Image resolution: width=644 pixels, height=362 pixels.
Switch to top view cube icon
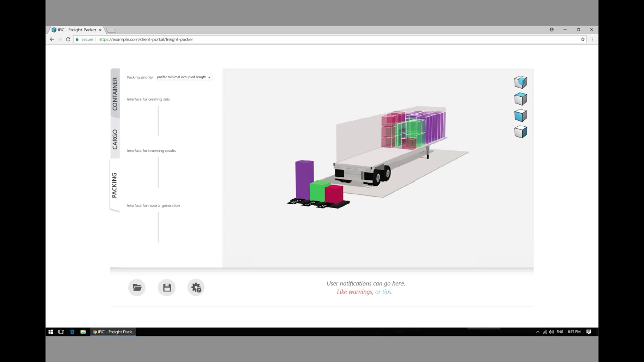(521, 99)
